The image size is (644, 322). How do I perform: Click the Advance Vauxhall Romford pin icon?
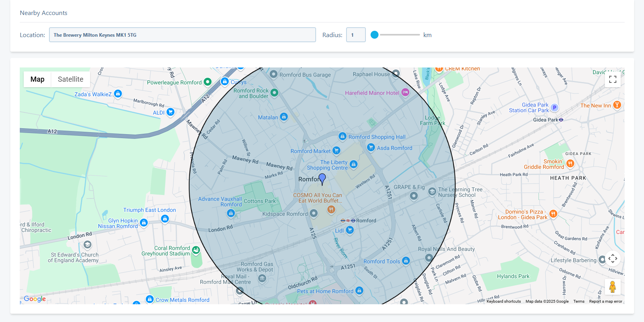coord(231,213)
